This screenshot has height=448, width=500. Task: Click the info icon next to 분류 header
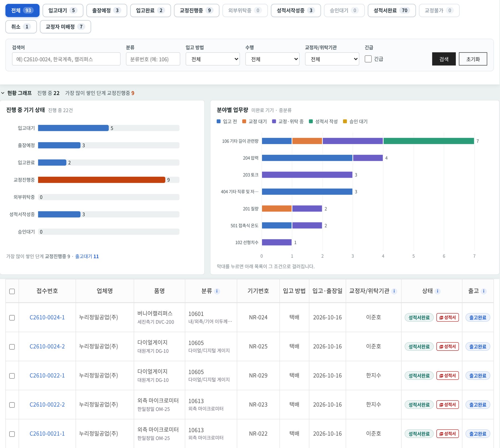tap(217, 291)
